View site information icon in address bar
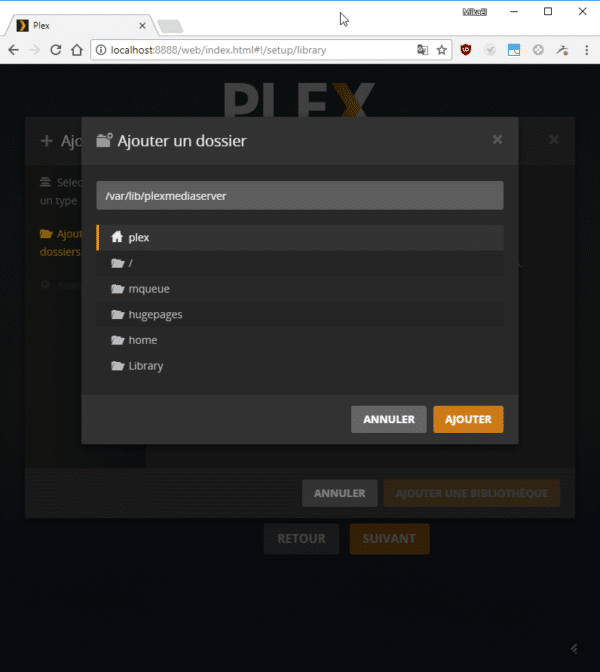Image resolution: width=600 pixels, height=672 pixels. 101,50
